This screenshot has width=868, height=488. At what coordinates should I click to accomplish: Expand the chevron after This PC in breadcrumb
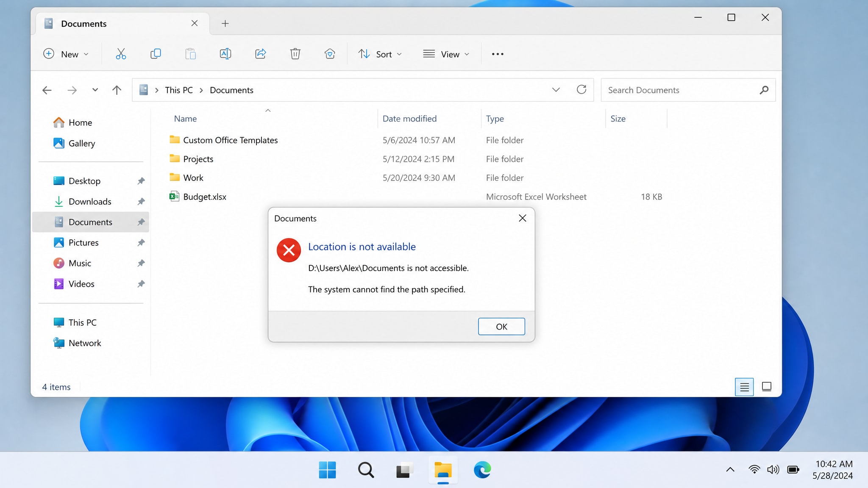pos(201,90)
